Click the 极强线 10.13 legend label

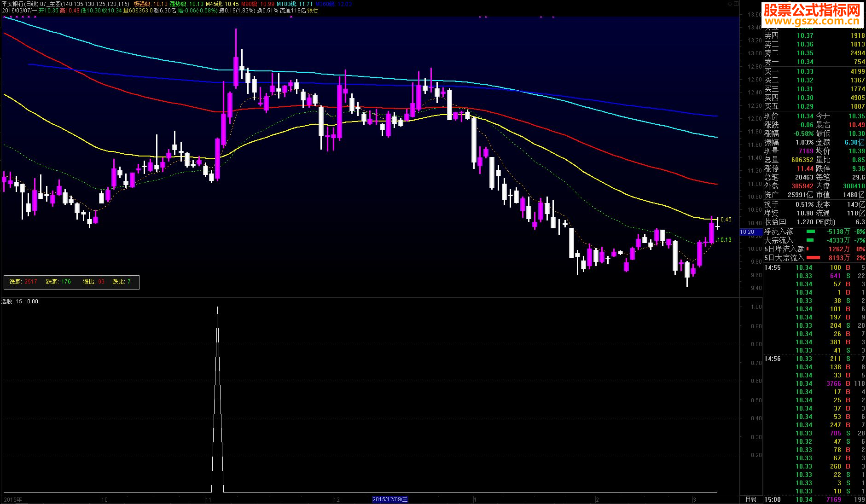tap(151, 4)
